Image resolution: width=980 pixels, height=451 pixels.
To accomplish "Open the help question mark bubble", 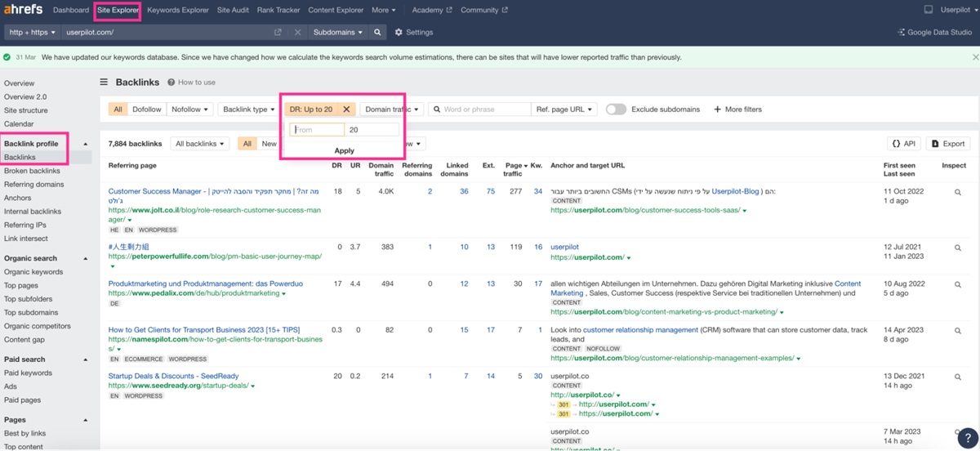I will [x=966, y=436].
